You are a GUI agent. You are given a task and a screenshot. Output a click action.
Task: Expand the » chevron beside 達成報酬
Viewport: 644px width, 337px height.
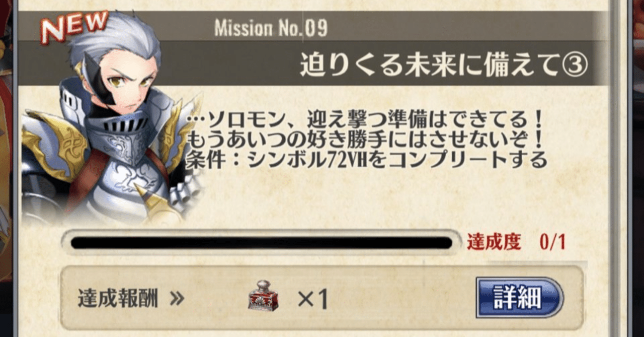177,300
